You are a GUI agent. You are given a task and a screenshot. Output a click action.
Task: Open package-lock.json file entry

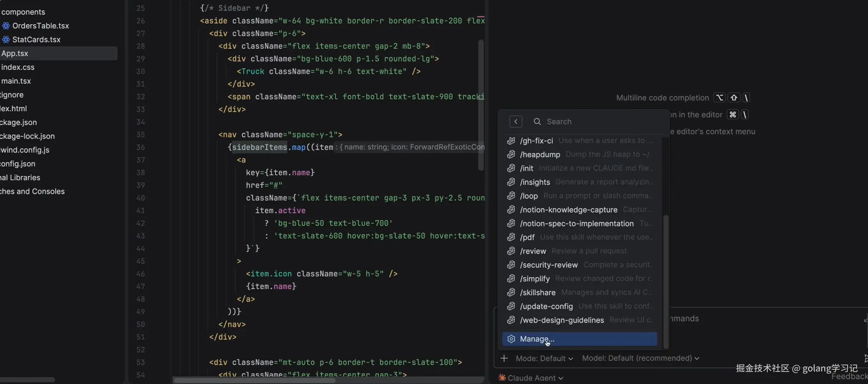point(27,136)
